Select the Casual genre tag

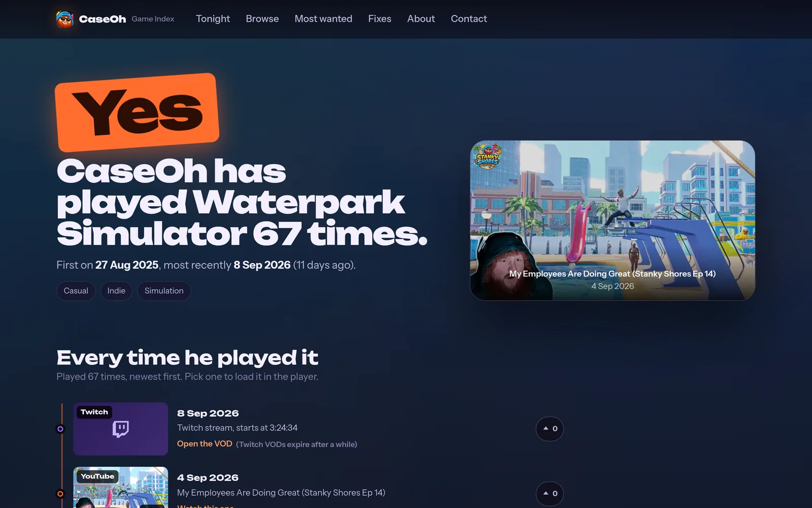tap(76, 291)
